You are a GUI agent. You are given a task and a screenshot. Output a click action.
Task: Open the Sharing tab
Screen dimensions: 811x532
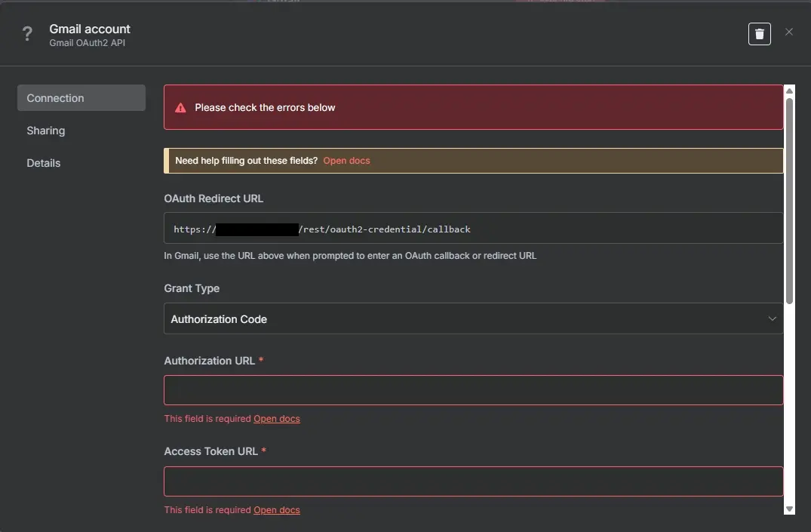(x=46, y=131)
